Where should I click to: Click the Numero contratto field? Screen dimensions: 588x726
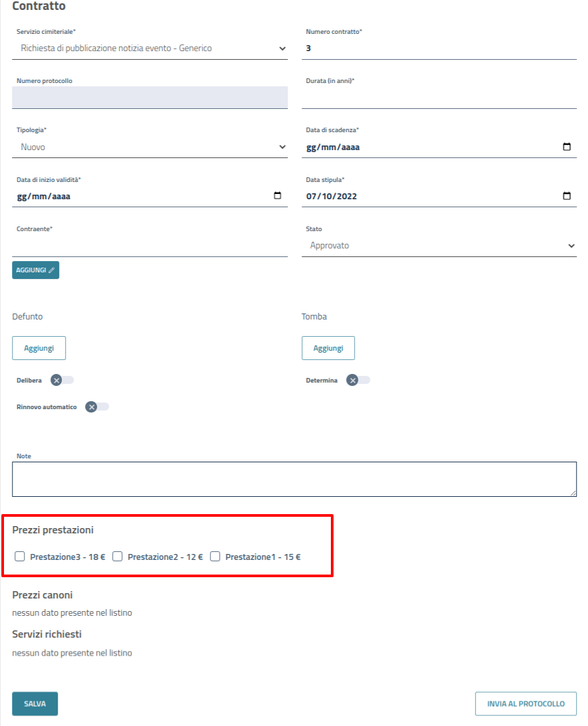pyautogui.click(x=439, y=48)
